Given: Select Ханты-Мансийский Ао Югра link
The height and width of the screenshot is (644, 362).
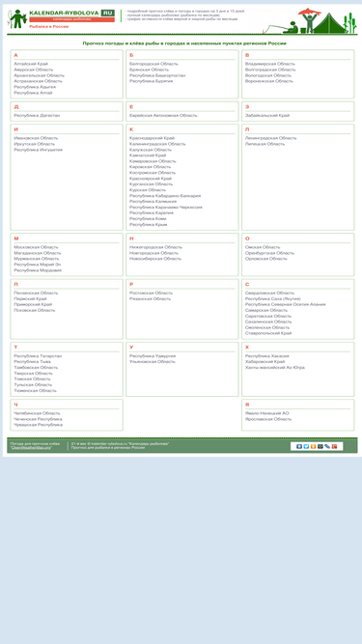Looking at the screenshot, I should tap(275, 368).
